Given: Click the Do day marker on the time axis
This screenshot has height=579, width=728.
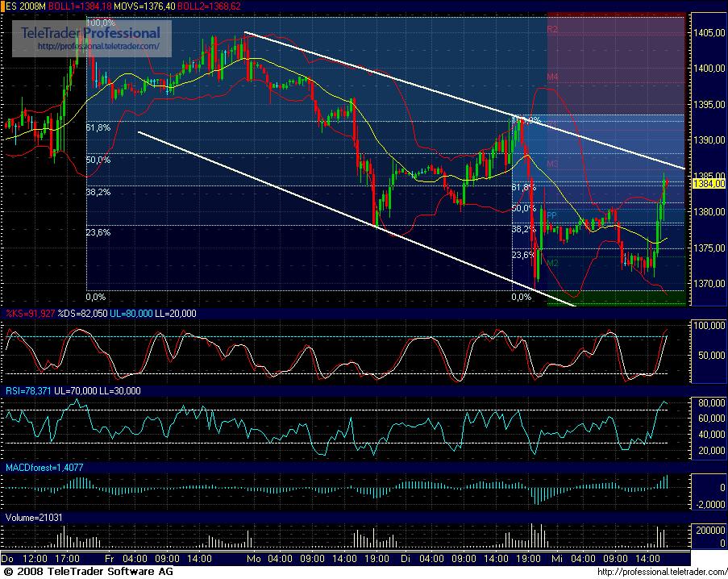Looking at the screenshot, I should (8, 559).
